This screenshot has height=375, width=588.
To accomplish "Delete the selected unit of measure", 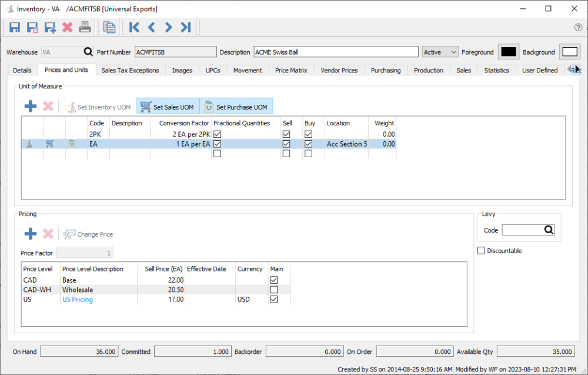I will point(48,106).
